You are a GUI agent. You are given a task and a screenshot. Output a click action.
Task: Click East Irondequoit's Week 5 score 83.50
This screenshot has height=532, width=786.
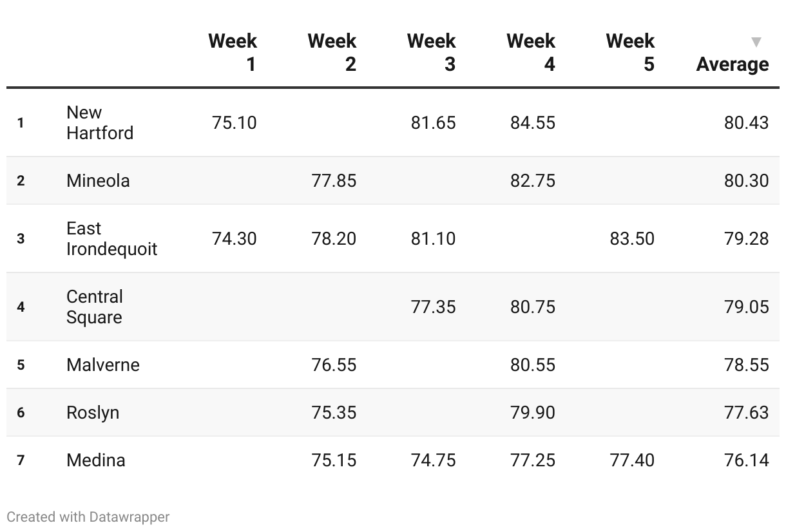pos(631,238)
